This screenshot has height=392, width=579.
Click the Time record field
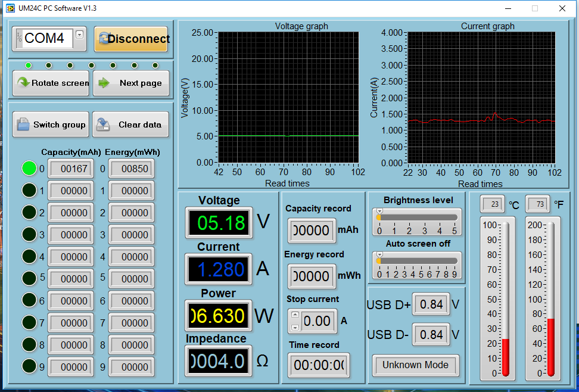tap(318, 365)
